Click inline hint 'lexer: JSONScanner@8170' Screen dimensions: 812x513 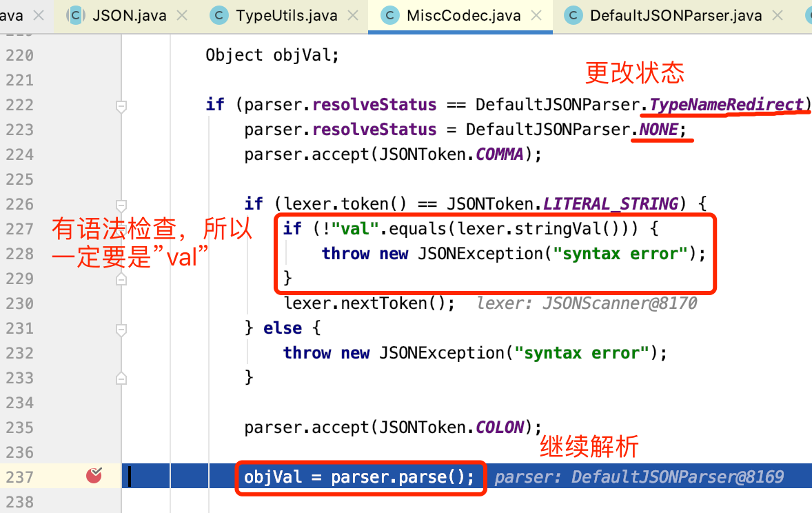tap(587, 303)
